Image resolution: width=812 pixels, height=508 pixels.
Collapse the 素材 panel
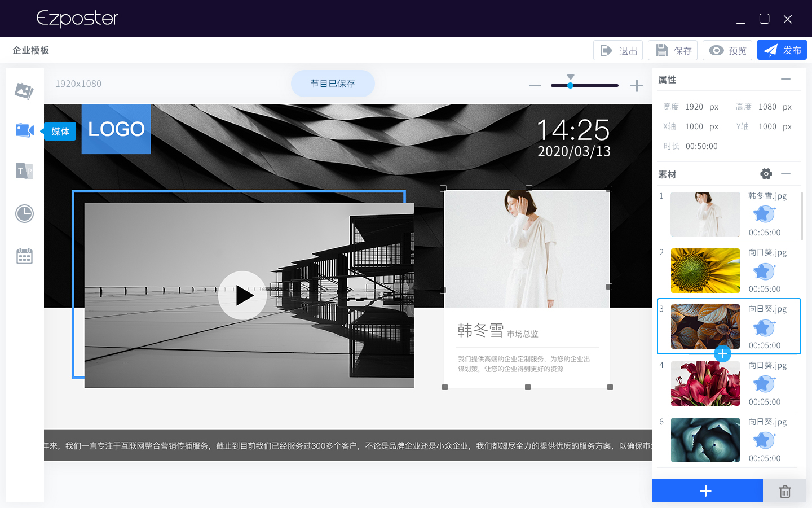click(x=786, y=174)
